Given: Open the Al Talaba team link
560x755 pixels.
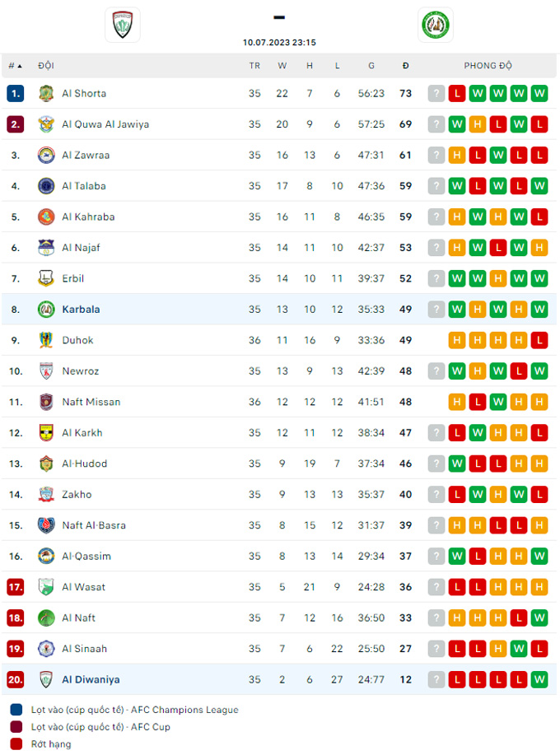Looking at the screenshot, I should (84, 186).
